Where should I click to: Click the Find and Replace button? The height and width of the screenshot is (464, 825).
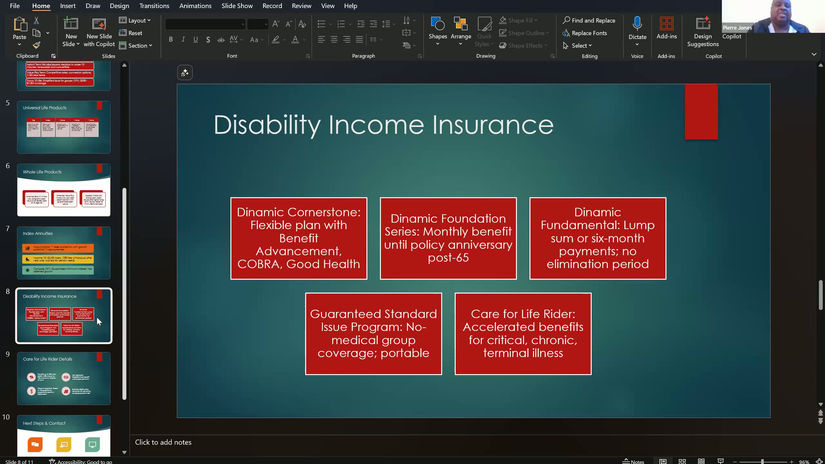pyautogui.click(x=589, y=20)
